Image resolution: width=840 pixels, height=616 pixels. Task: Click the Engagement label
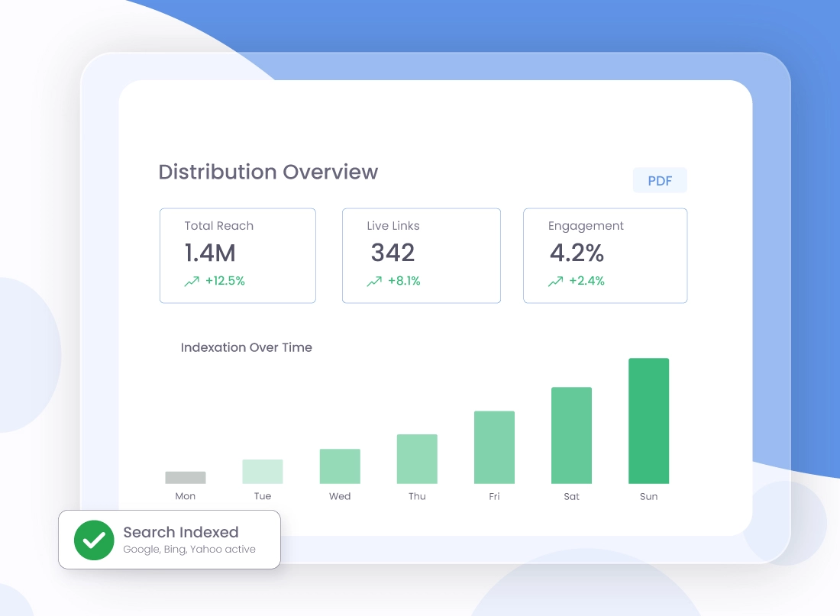tap(586, 227)
